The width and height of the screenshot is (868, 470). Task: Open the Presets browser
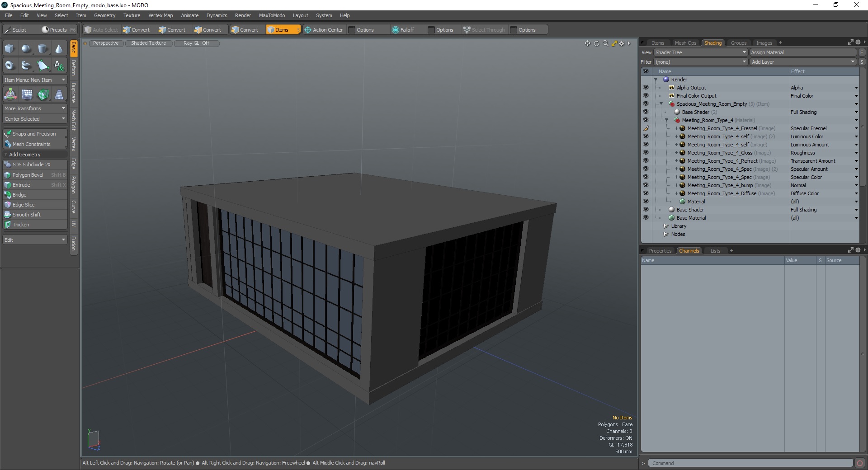click(58, 30)
